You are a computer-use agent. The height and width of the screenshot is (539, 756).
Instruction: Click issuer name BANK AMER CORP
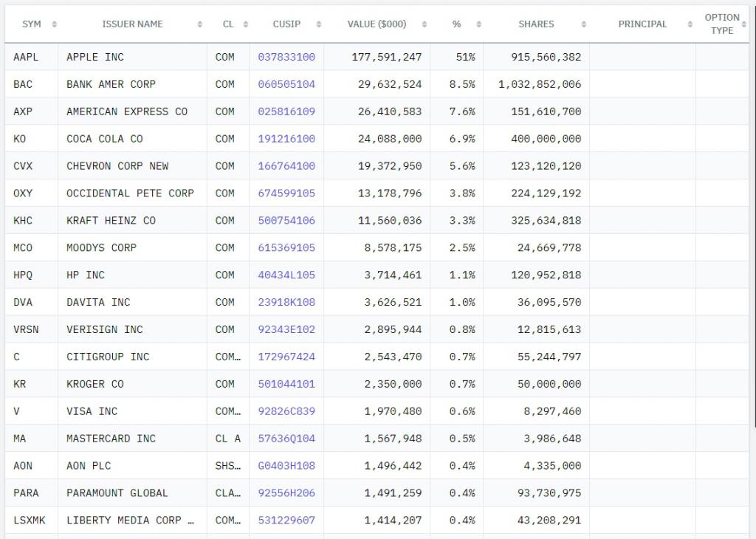point(111,84)
